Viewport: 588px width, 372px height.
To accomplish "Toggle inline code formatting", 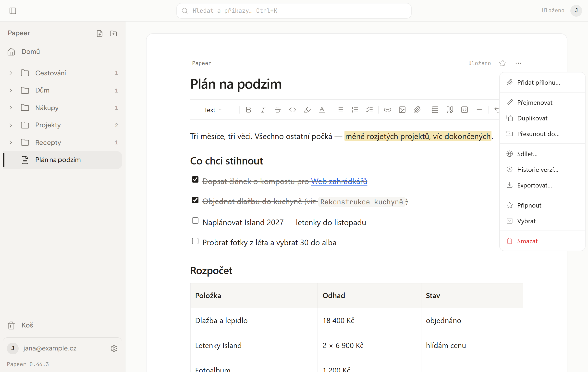I will tap(293, 110).
